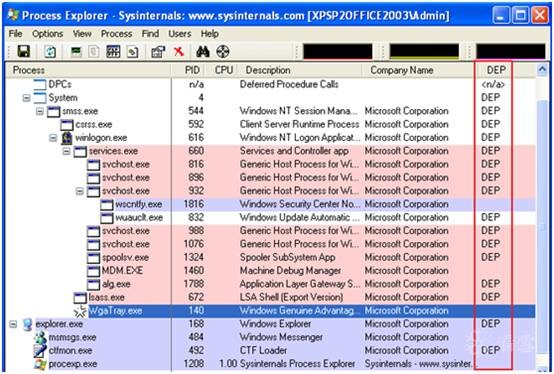
Task: Click the middle commit history mini graph
Action: click(424, 52)
